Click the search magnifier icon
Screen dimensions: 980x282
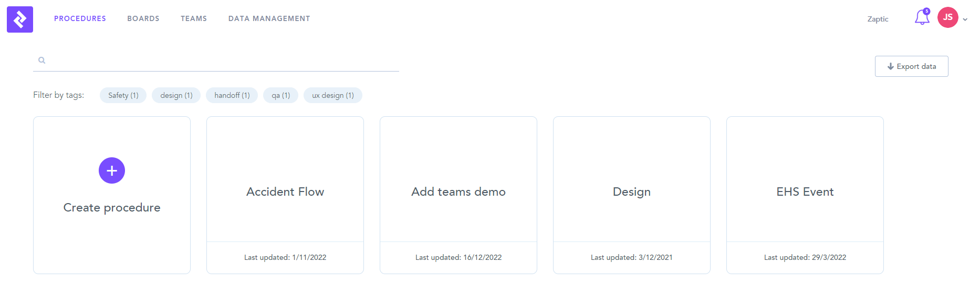(x=42, y=61)
